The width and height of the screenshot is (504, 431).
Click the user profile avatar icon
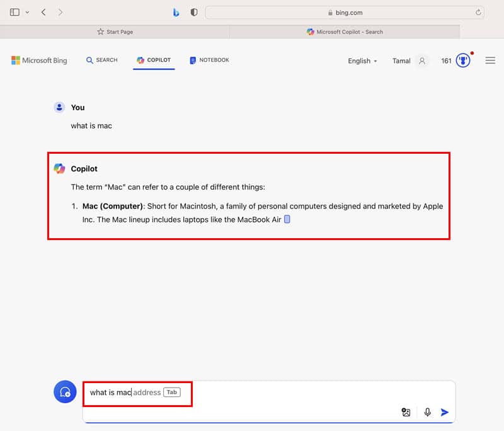coord(422,60)
